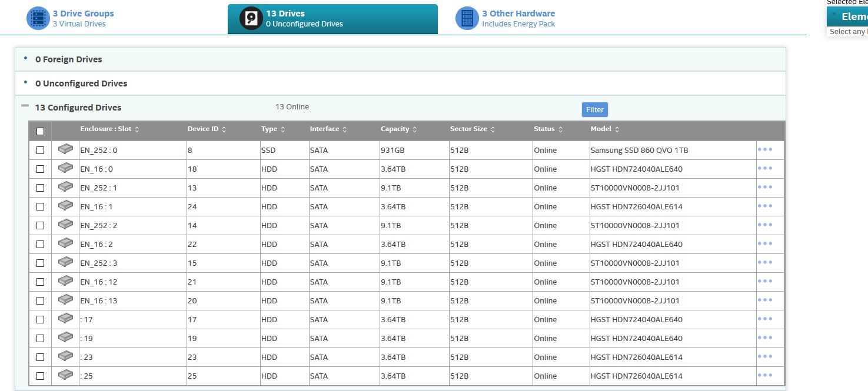Select the 13 Drives tab

tap(332, 19)
